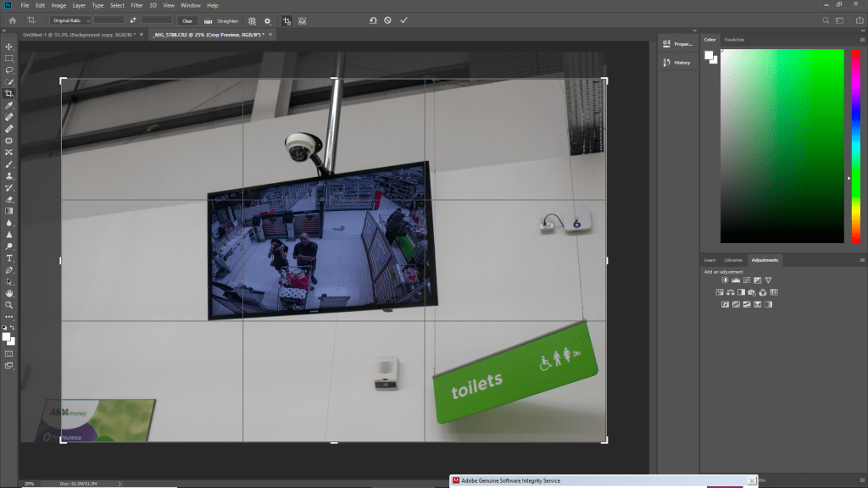This screenshot has width=868, height=488.
Task: Select the Type tool
Action: click(9, 258)
